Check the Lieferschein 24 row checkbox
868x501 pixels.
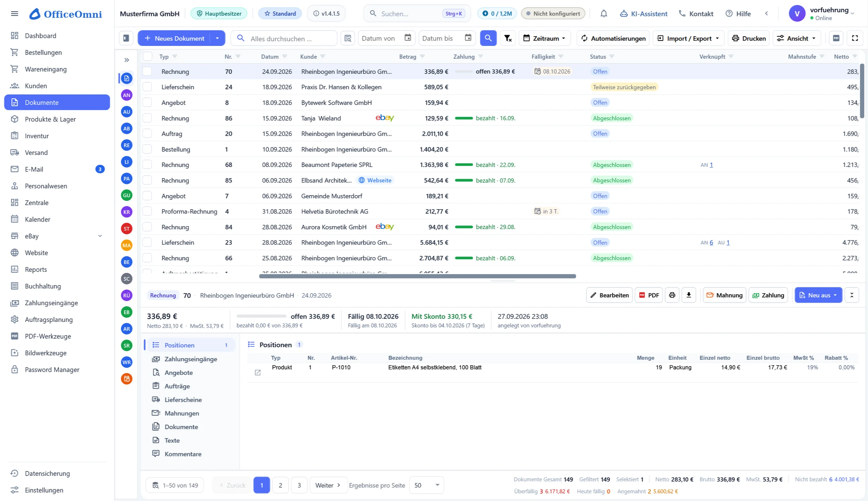click(147, 87)
